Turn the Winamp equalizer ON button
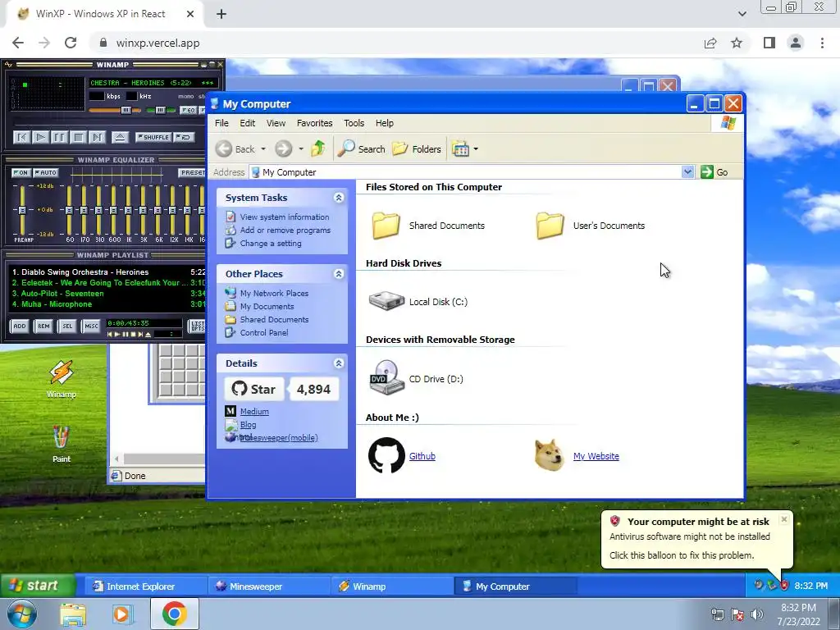The height and width of the screenshot is (630, 840). [x=21, y=172]
